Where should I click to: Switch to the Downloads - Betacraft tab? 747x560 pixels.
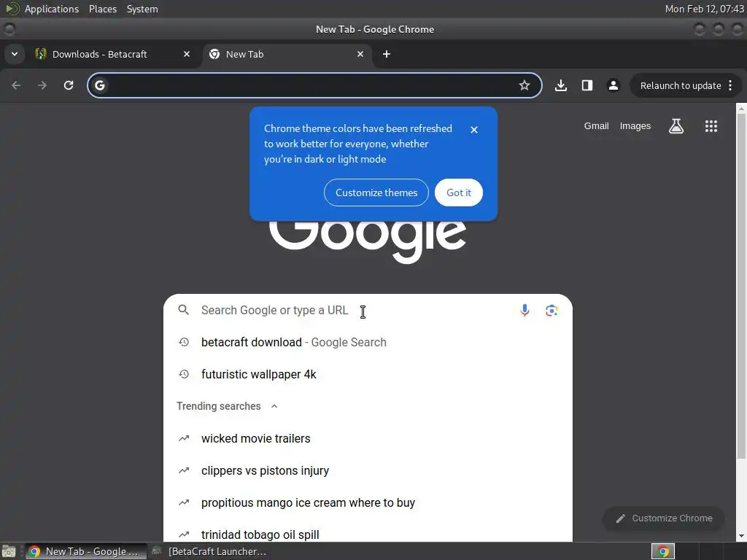113,54
